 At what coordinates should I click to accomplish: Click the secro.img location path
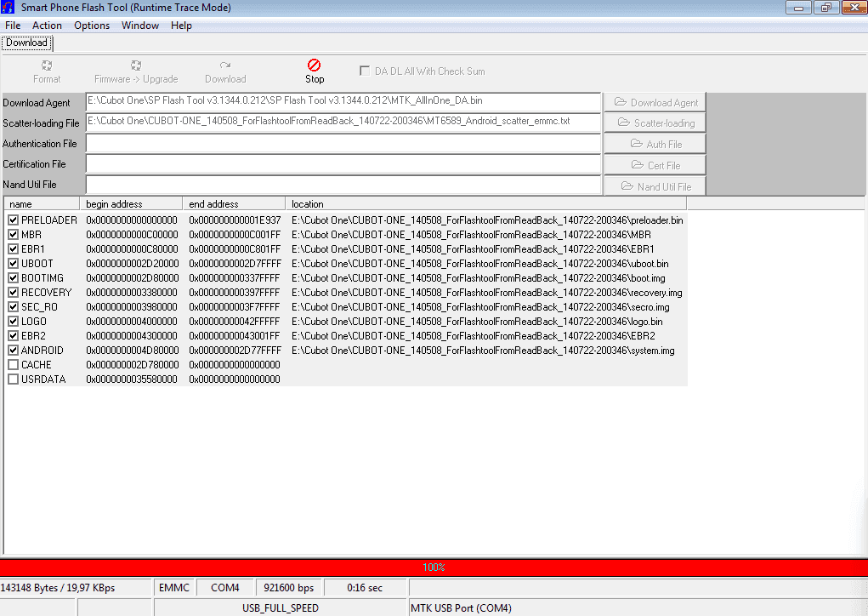(x=480, y=307)
